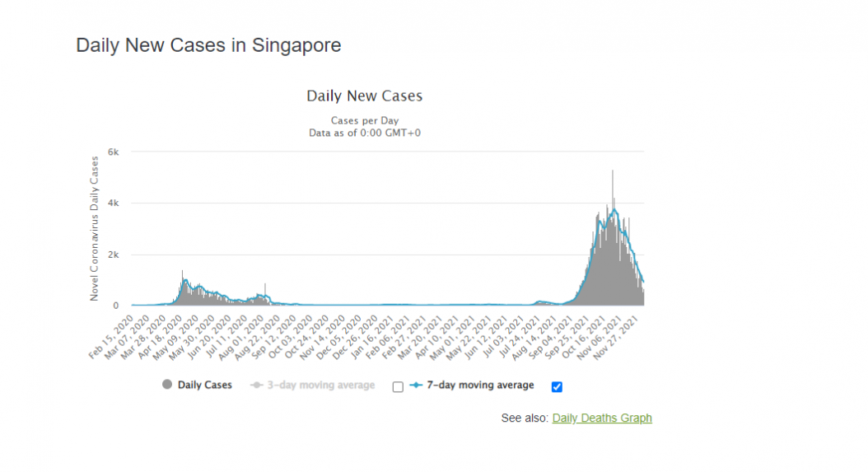Enable the 3-day moving average checkbox
Screen dimensions: 868x472
tap(398, 386)
